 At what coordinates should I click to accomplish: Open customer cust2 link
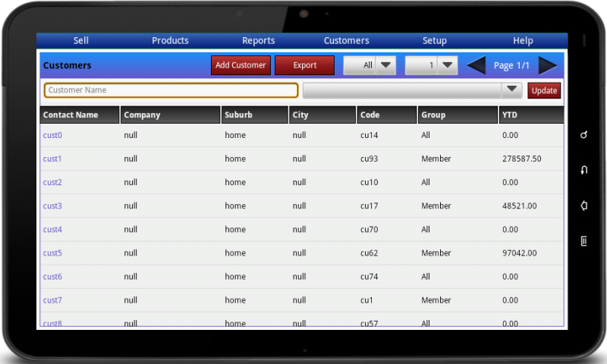click(52, 182)
